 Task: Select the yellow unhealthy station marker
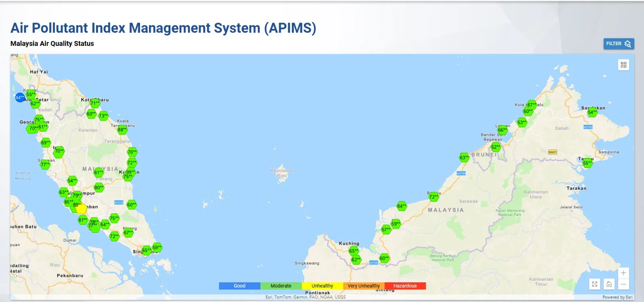click(81, 209)
